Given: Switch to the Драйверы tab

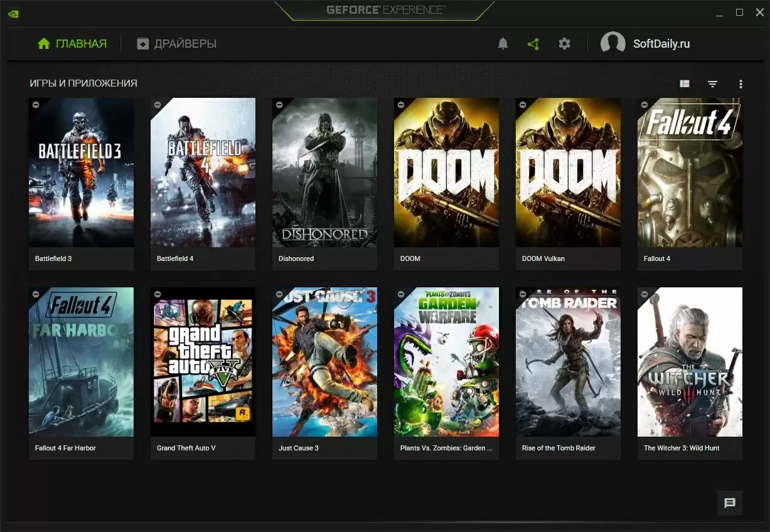Looking at the screenshot, I should (177, 44).
